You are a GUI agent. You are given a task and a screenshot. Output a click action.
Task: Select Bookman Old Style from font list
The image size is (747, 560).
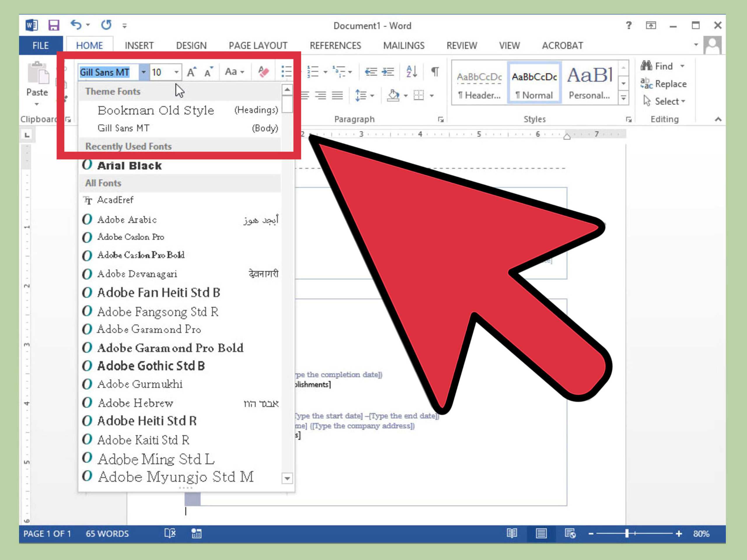coord(155,110)
